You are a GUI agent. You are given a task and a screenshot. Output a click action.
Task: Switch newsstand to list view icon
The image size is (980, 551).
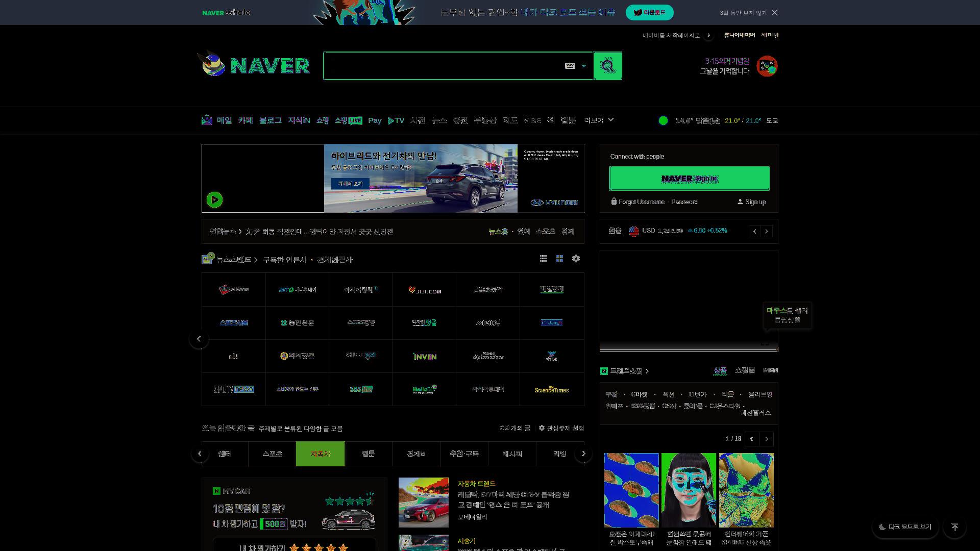click(544, 259)
